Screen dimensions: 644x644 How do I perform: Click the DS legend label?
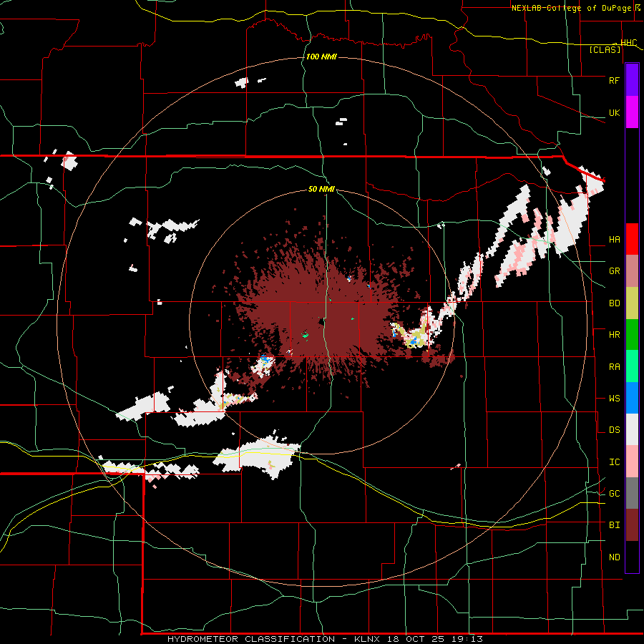pyautogui.click(x=614, y=429)
